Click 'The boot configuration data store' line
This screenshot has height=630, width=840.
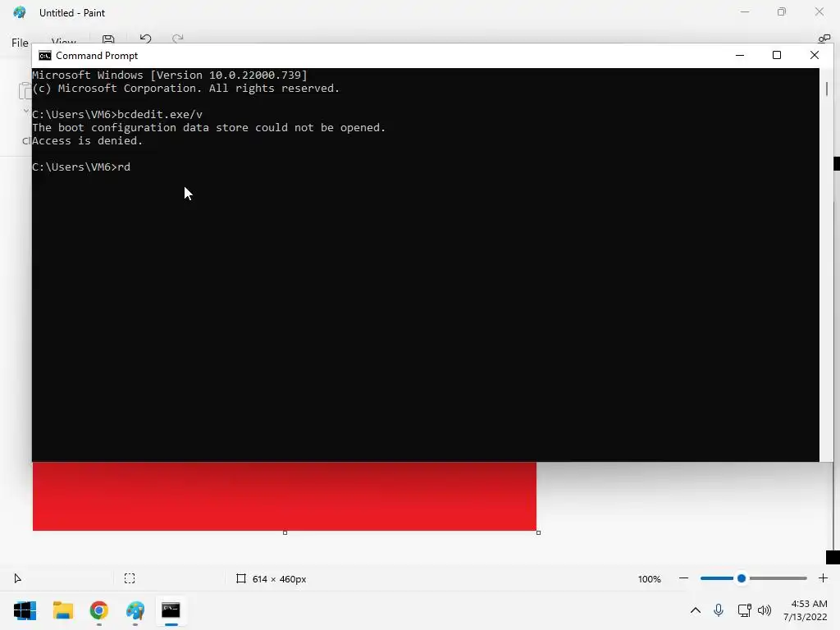(209, 127)
